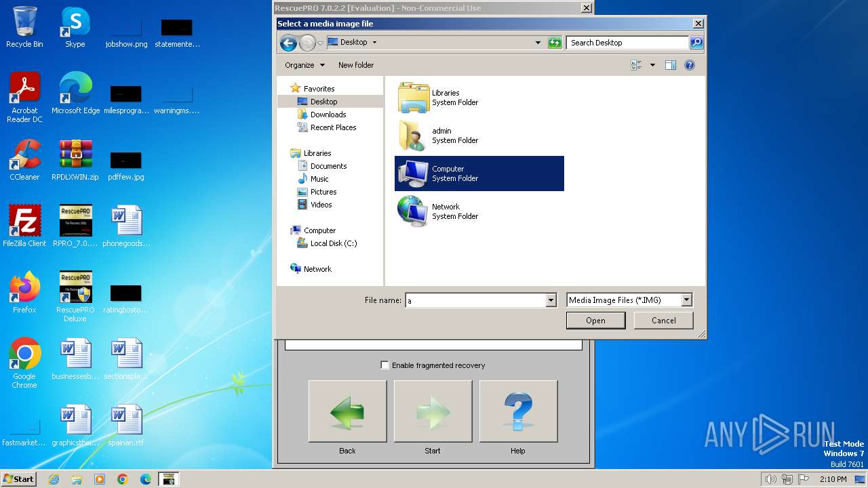Open Acrobat Reader DC shortcut
Image resolution: width=868 pixels, height=488 pixels.
click(24, 98)
